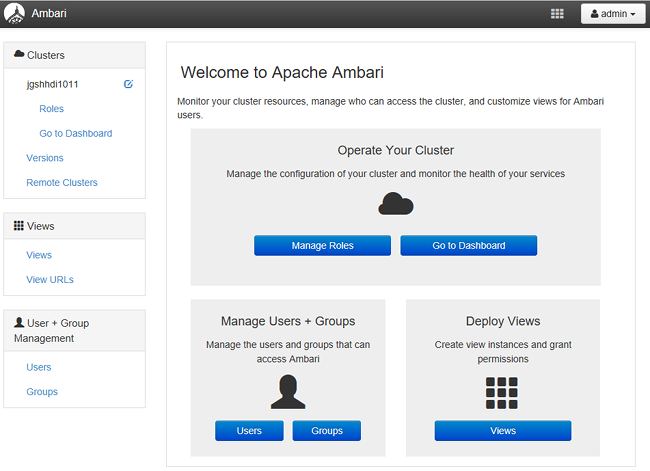The width and height of the screenshot is (650, 471).
Task: Open Versions in the Clusters panel
Action: (45, 158)
